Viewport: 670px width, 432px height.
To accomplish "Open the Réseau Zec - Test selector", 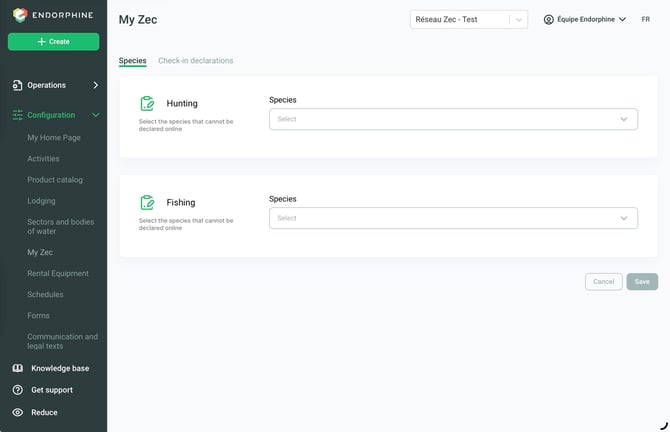I will click(x=469, y=20).
